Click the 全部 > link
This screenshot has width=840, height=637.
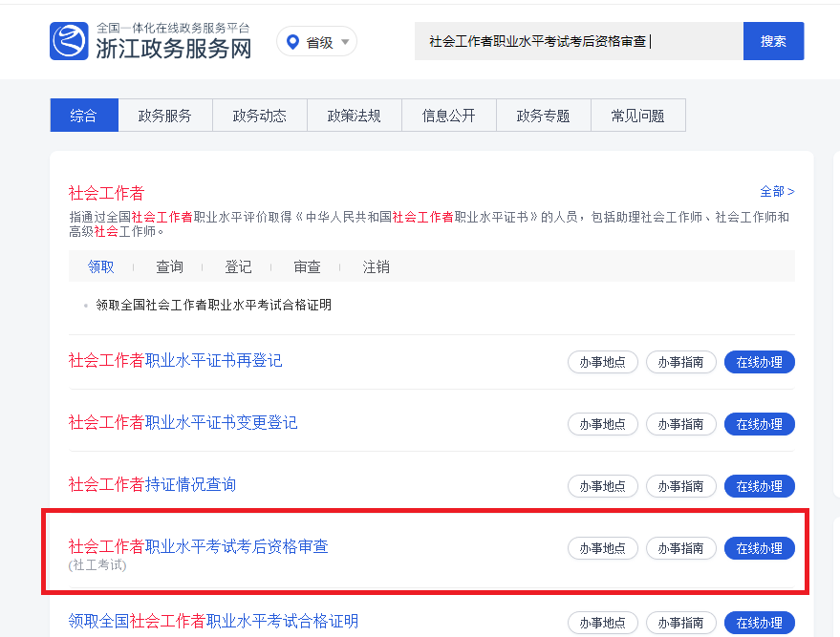777,192
